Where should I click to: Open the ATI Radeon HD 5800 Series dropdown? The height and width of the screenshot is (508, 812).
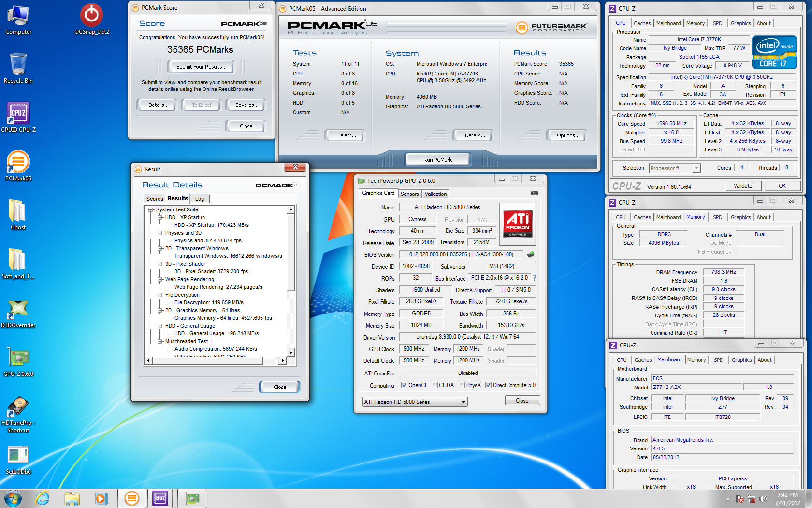[415, 402]
